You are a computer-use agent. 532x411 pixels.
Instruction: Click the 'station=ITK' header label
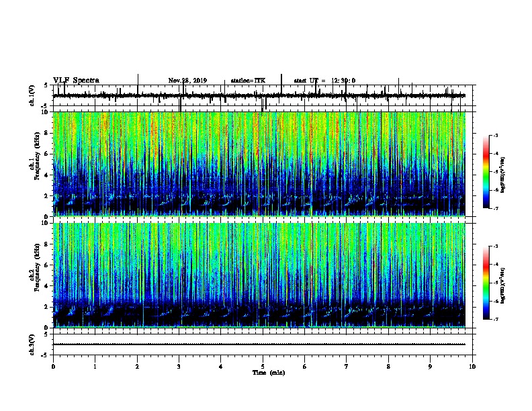[248, 81]
